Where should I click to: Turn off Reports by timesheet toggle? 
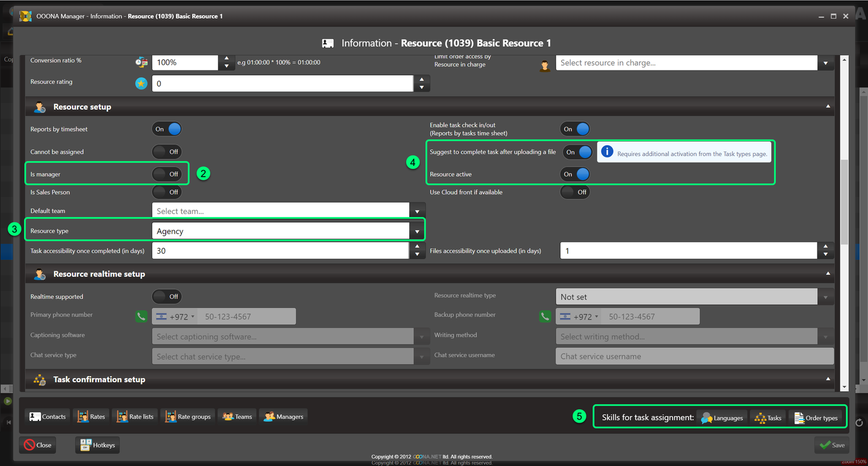coord(167,129)
